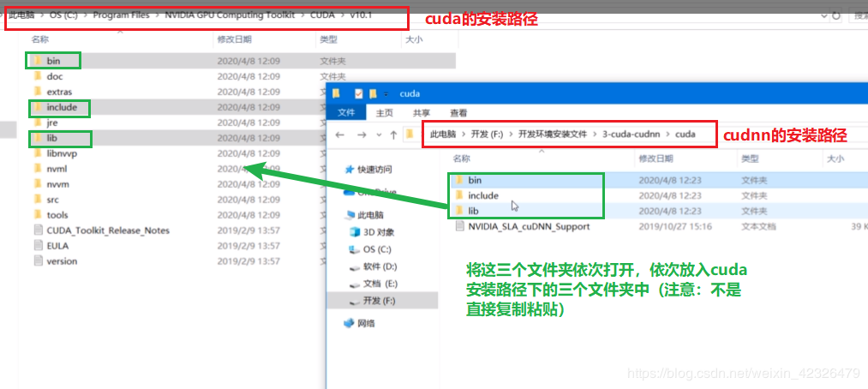
Task: Select 此电脑 in the navigation pane
Action: 370,215
